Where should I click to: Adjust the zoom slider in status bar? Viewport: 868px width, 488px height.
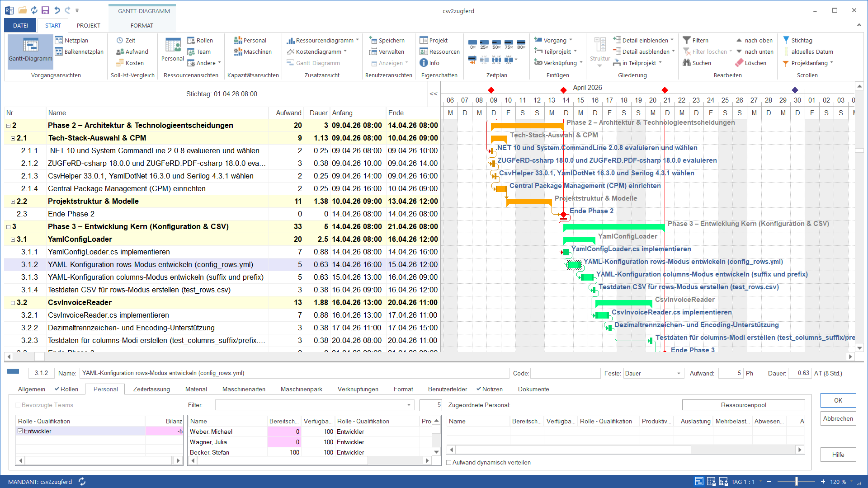click(x=797, y=482)
